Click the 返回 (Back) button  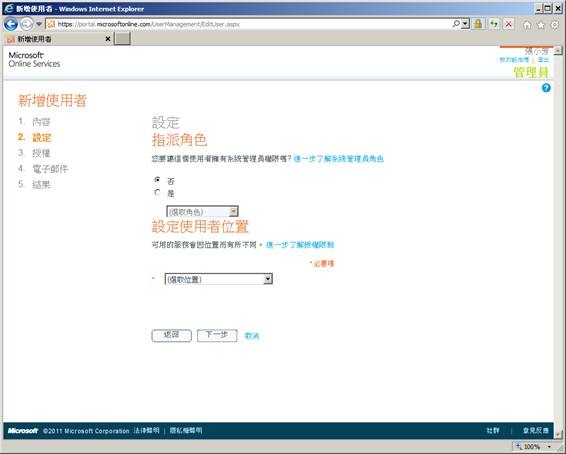pos(171,335)
